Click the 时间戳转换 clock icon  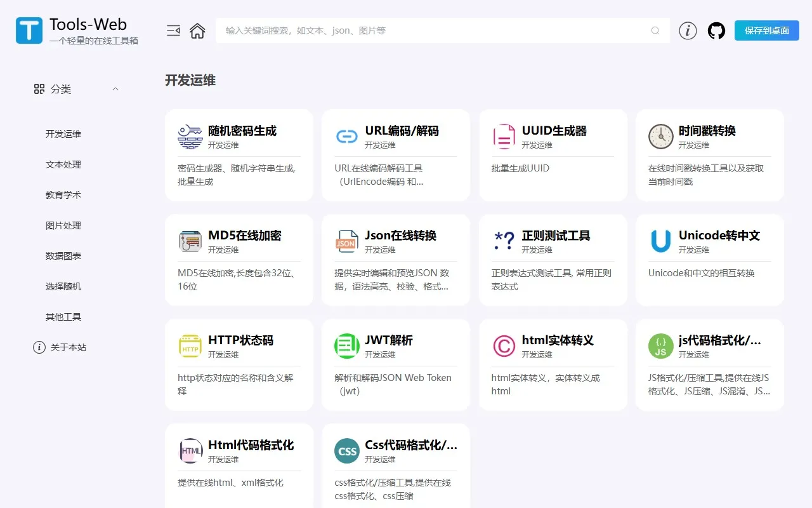660,136
